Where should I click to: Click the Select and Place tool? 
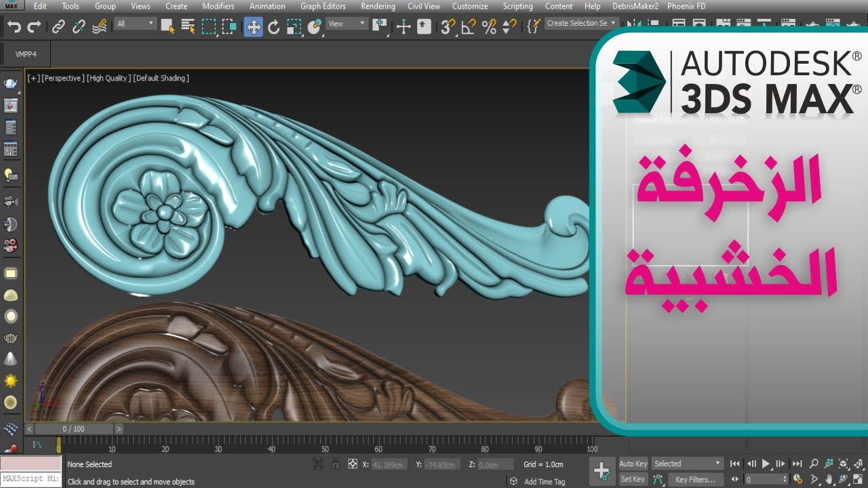point(314,27)
